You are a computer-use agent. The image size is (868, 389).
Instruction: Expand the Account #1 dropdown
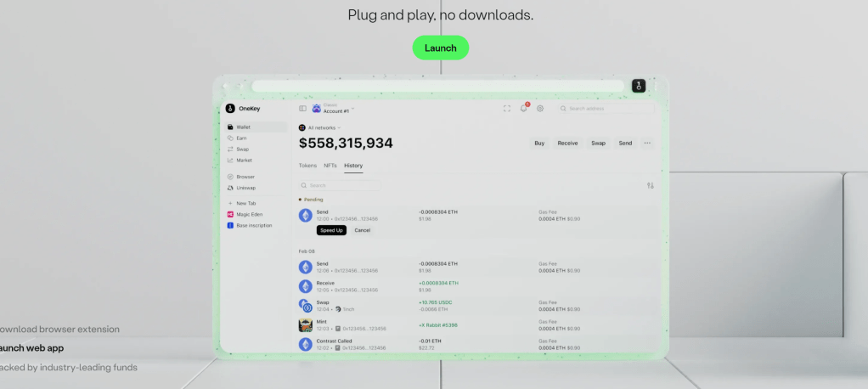337,110
